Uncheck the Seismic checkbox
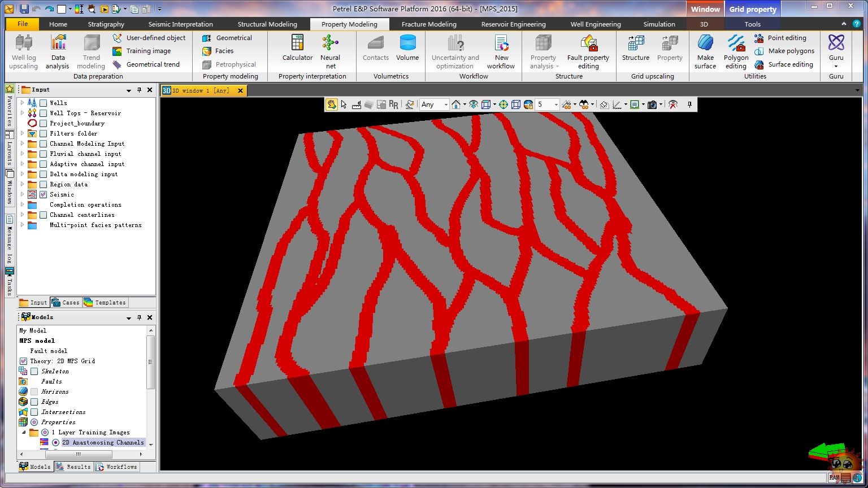 (x=44, y=194)
